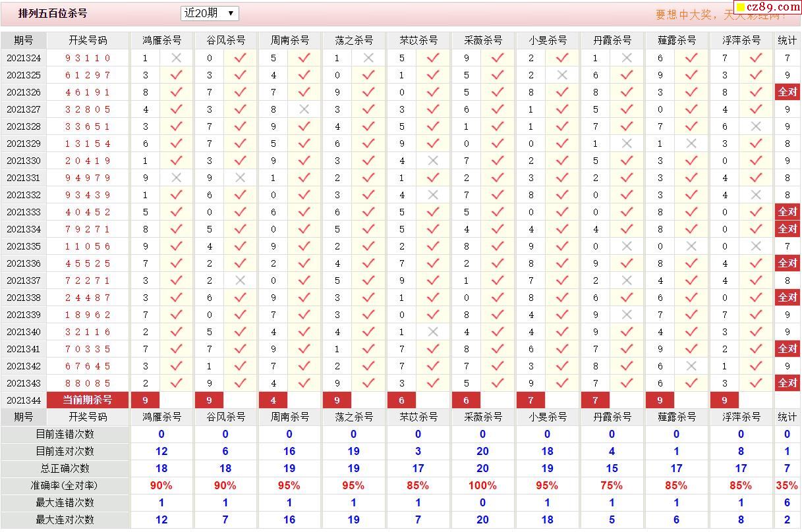Click the period number 2021330
Image resolution: width=802 pixels, height=532 pixels.
(24, 161)
